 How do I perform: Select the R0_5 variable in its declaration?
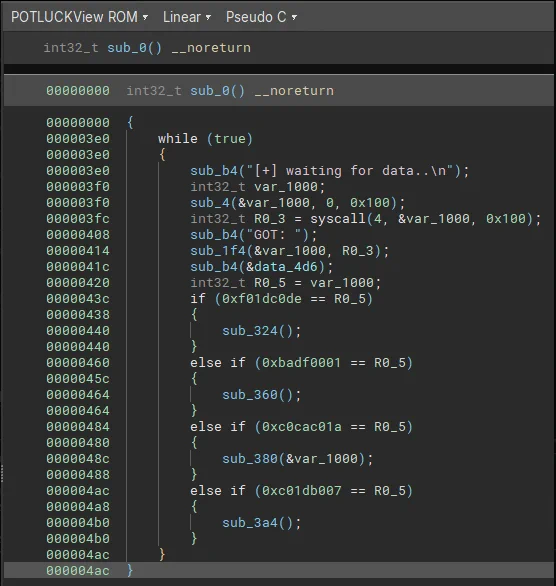pos(270,283)
